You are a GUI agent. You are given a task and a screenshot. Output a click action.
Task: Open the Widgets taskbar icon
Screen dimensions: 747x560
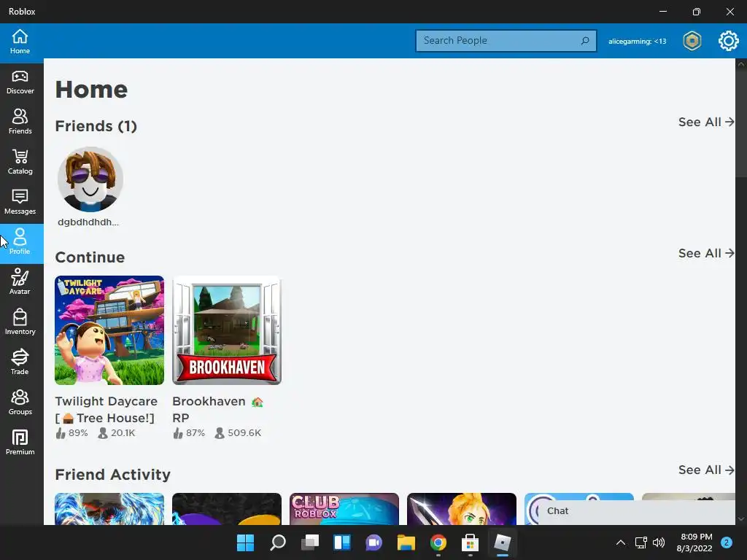342,542
